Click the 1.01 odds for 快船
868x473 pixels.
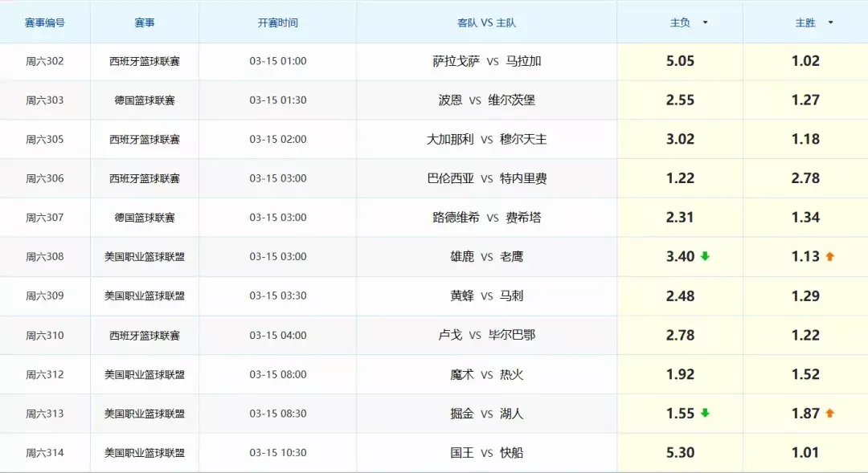[x=807, y=452]
